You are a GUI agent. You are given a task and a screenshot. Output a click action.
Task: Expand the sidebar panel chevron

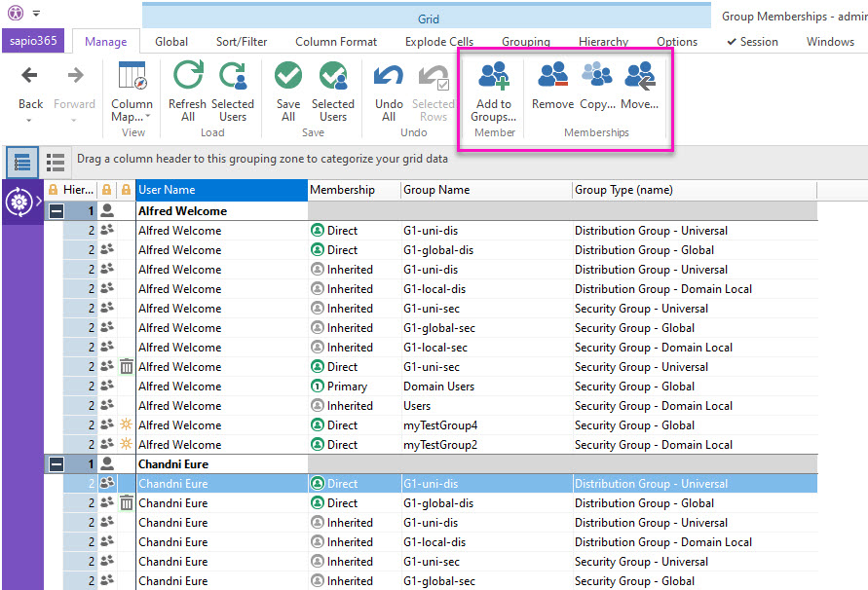click(x=39, y=202)
